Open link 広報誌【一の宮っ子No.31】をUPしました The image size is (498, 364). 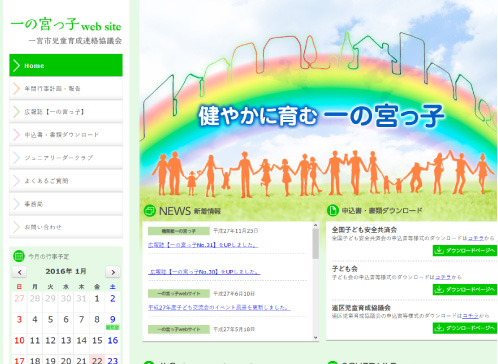pos(203,245)
